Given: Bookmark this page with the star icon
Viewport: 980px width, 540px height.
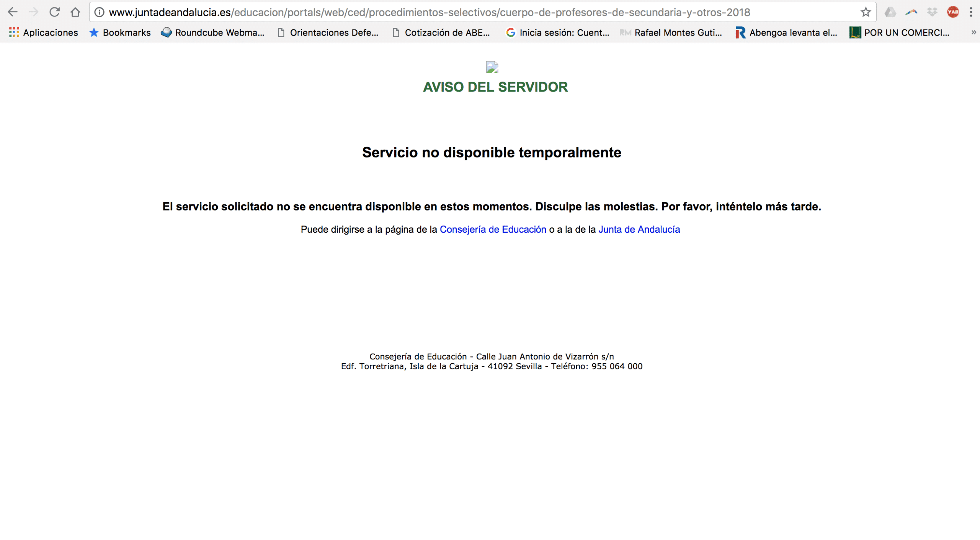Looking at the screenshot, I should point(866,12).
